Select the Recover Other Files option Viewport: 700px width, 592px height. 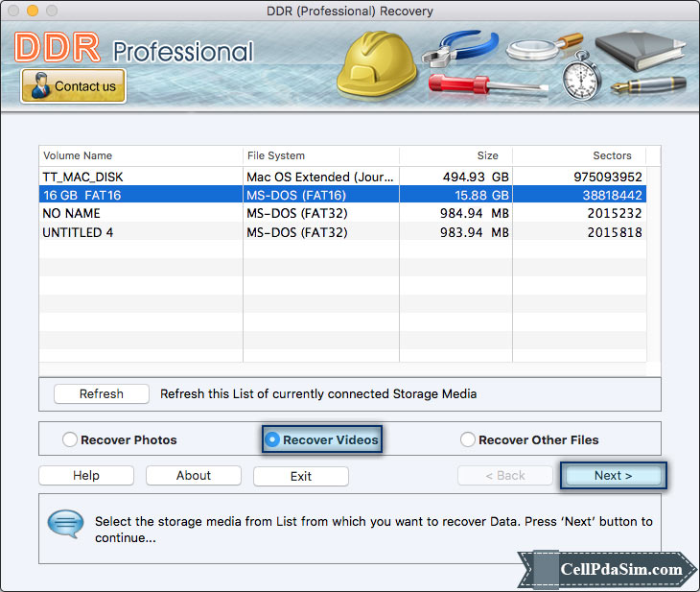(x=529, y=439)
